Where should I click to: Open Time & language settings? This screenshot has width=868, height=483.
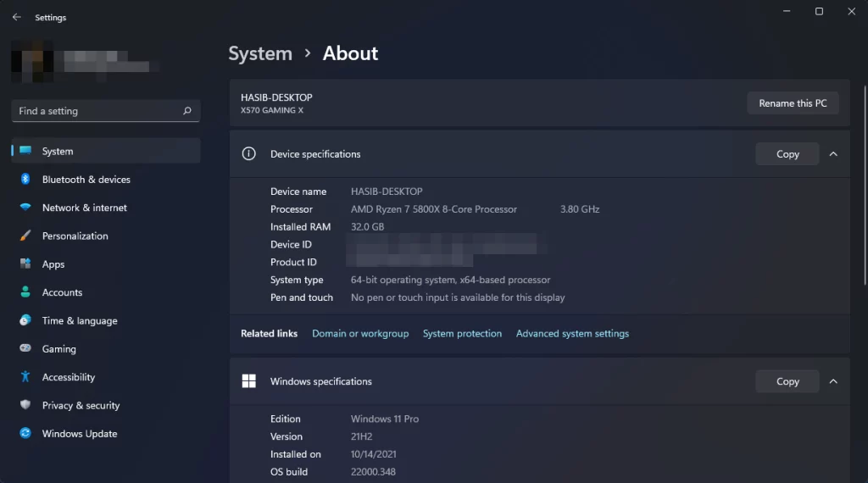pos(80,320)
